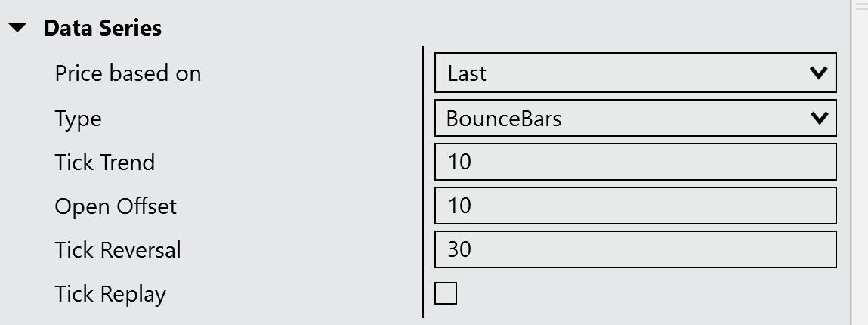Click the Open Offset property label
The image size is (868, 325).
pos(116,206)
